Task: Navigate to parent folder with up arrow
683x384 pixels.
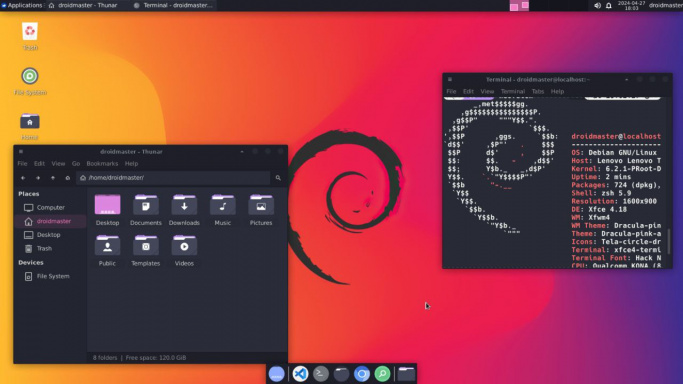Action: pyautogui.click(x=53, y=178)
